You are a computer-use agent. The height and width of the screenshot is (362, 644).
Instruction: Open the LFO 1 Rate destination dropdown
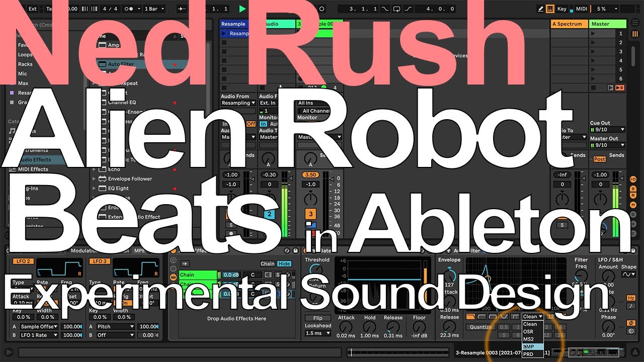(39, 335)
